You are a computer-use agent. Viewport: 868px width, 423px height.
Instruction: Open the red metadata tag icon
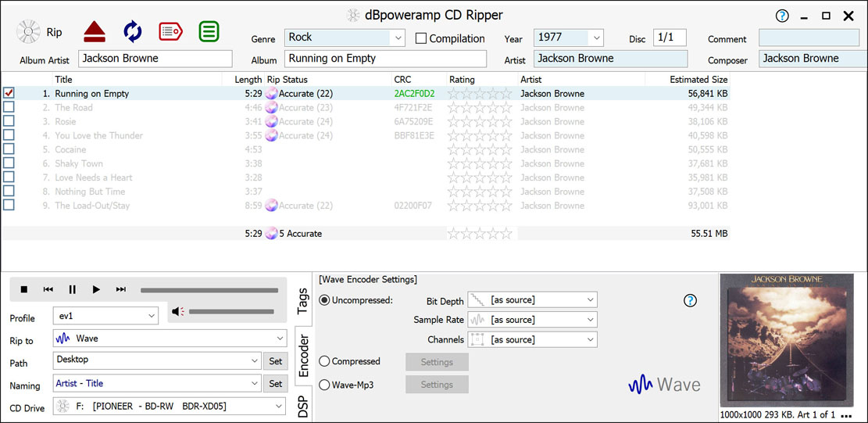(170, 31)
